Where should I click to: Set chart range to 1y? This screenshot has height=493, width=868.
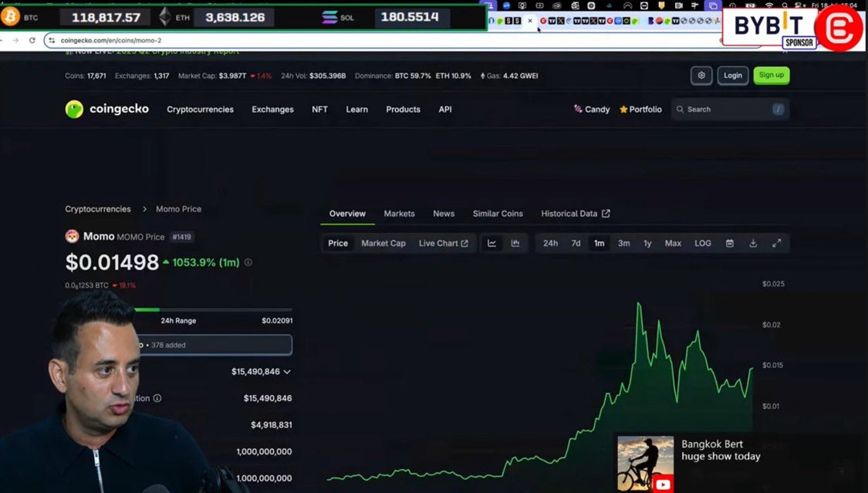click(x=647, y=243)
